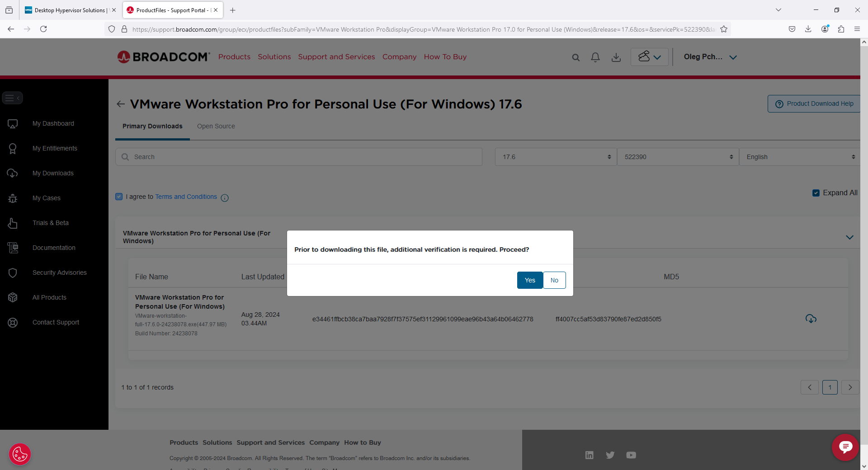Expand the Oleg Pch... user menu
The height and width of the screenshot is (470, 868).
pos(710,57)
